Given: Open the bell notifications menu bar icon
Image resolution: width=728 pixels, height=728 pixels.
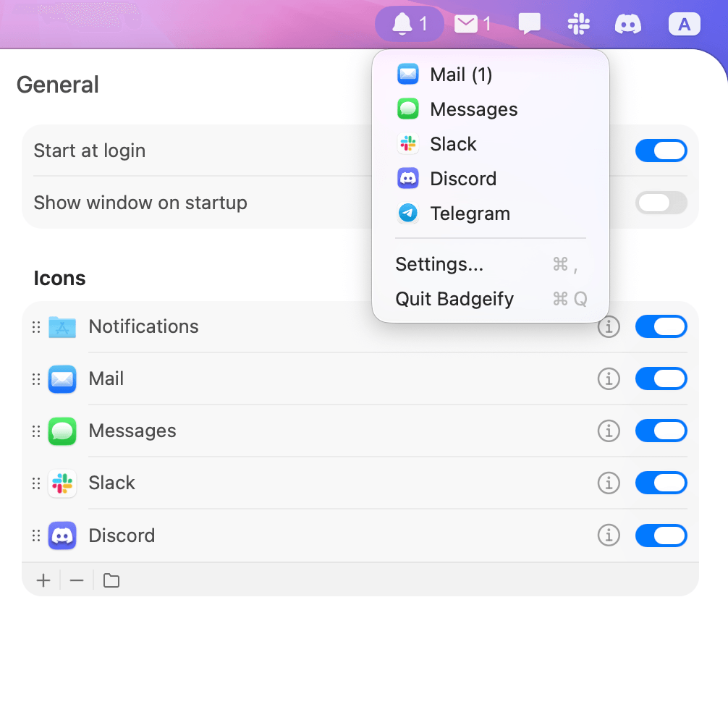Looking at the screenshot, I should [410, 24].
